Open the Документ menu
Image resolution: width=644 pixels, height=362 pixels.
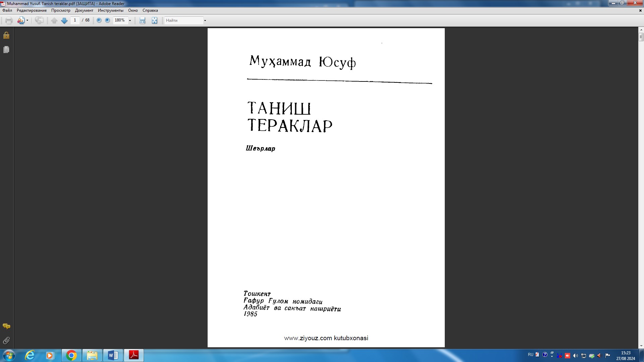coord(85,10)
